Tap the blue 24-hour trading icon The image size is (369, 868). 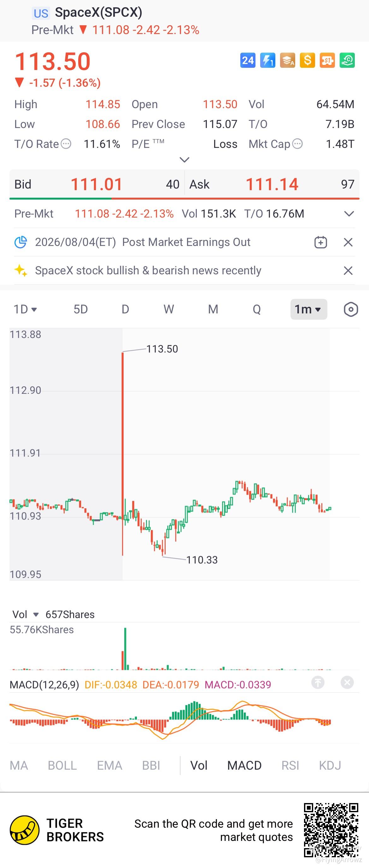point(248,60)
